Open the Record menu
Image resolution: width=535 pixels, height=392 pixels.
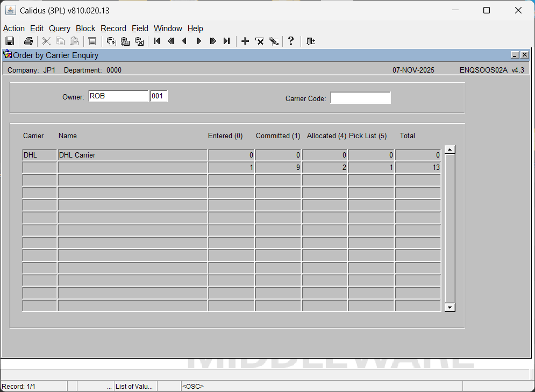[113, 28]
